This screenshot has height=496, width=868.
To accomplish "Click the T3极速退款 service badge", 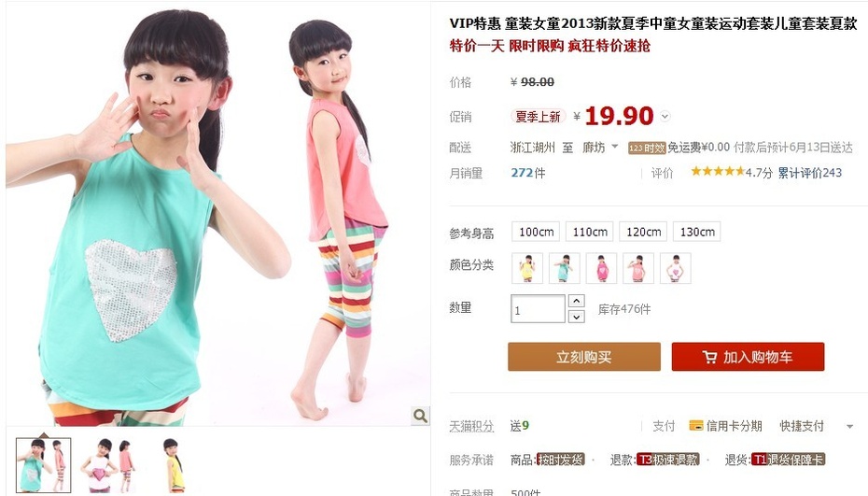I will coord(668,460).
